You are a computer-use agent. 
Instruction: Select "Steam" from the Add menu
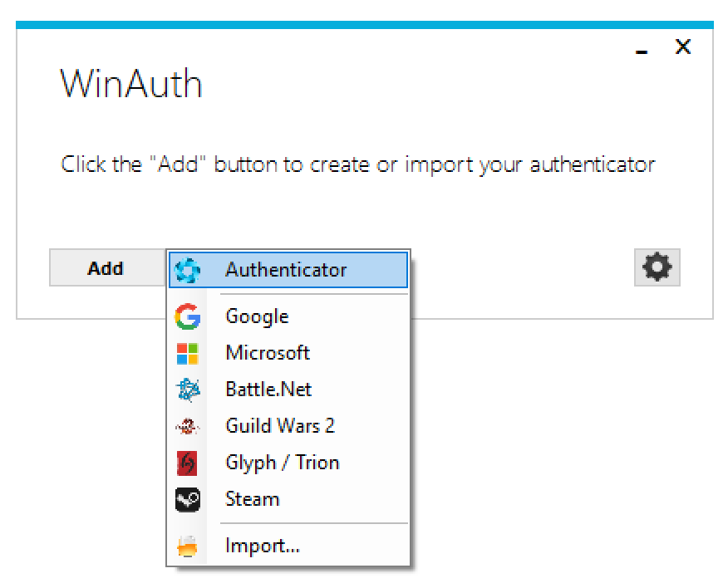[x=253, y=499]
